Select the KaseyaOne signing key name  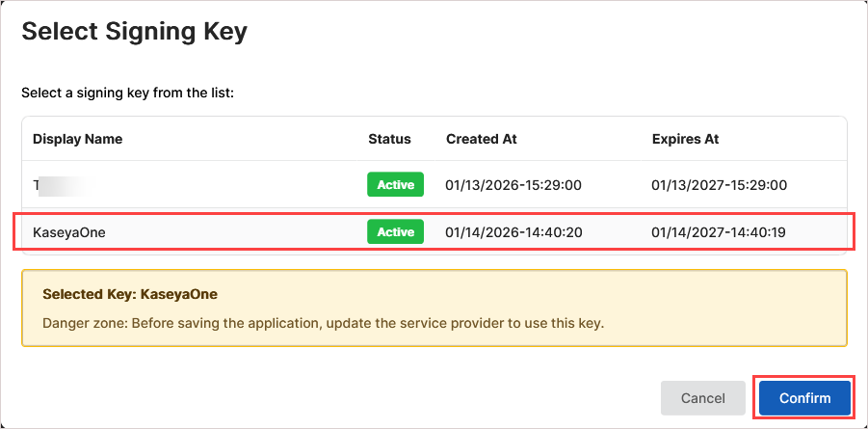[68, 232]
